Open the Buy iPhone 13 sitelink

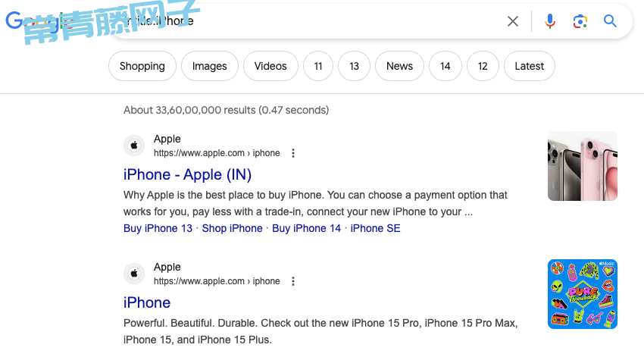(158, 228)
